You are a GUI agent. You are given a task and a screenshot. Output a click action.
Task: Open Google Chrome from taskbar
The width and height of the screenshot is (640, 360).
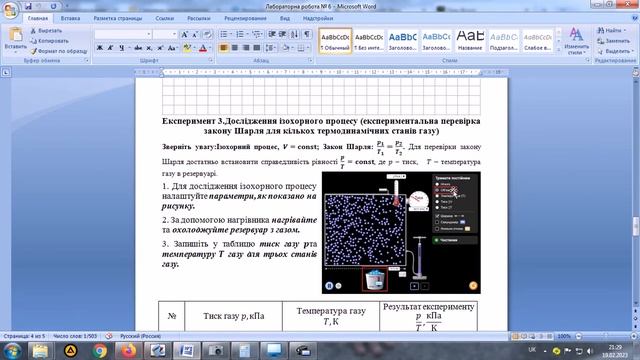pos(99,351)
